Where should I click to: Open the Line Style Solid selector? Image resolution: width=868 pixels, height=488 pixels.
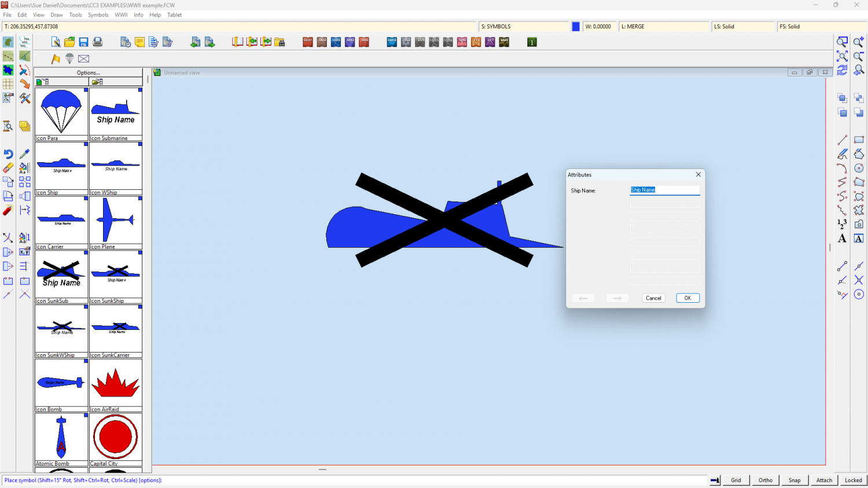point(742,27)
